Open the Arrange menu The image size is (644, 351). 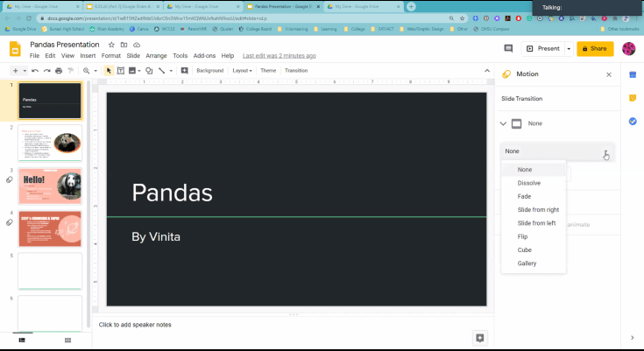coord(156,56)
